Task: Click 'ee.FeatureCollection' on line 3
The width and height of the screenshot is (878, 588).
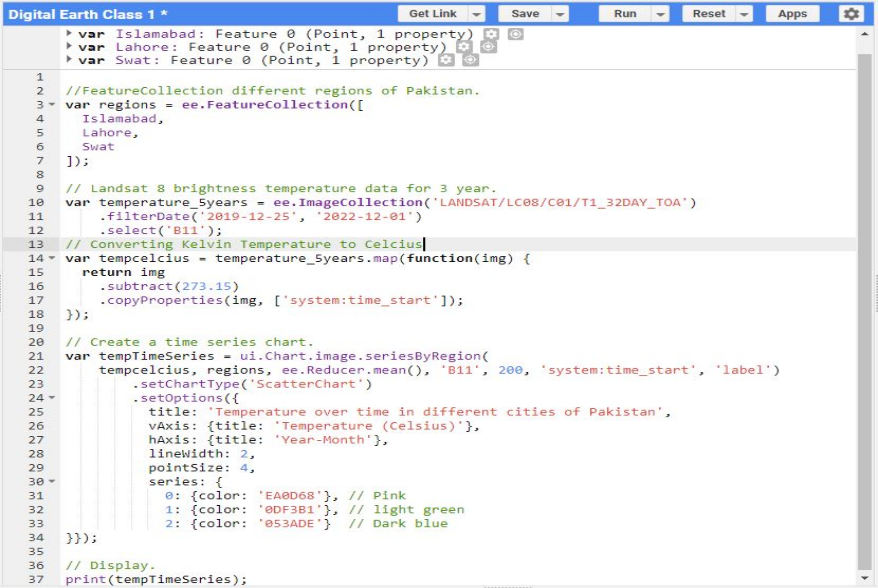Action: [265, 105]
